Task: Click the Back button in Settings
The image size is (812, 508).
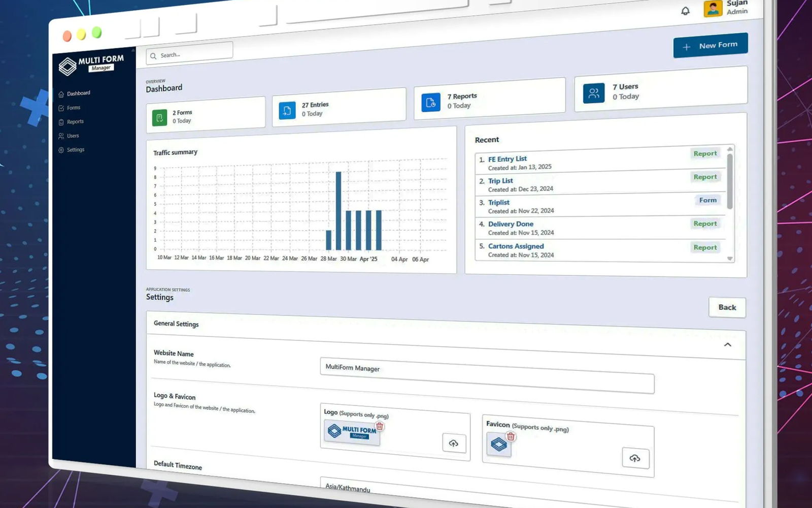Action: click(x=727, y=307)
